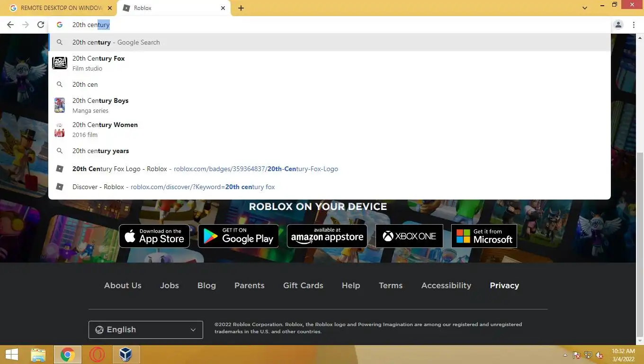The image size is (644, 364).
Task: Click the page vertical scrollbar thumb
Action: pos(640,245)
